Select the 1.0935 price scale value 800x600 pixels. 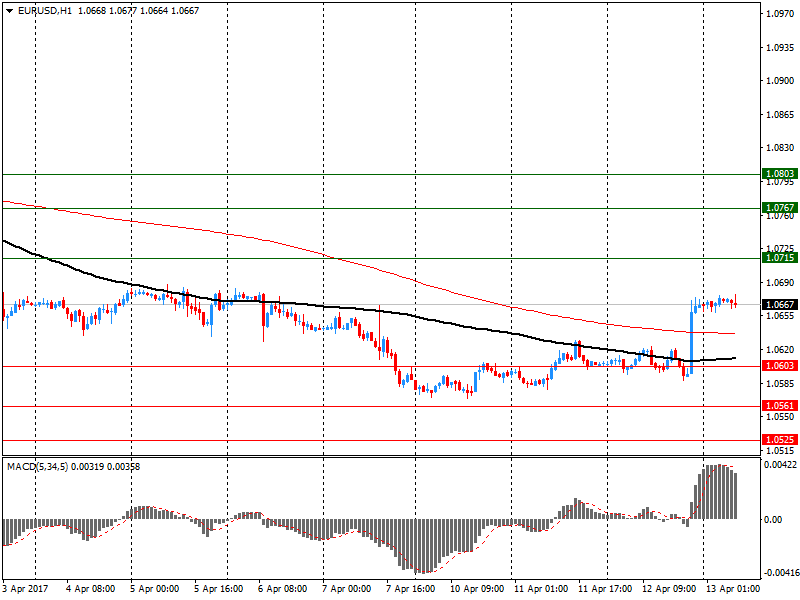point(780,47)
